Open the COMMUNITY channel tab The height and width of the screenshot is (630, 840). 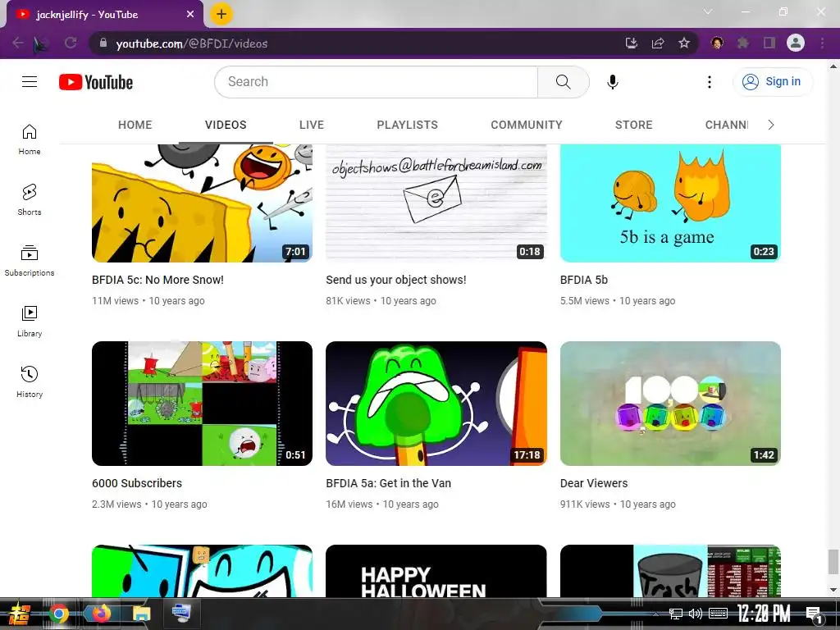(x=527, y=125)
